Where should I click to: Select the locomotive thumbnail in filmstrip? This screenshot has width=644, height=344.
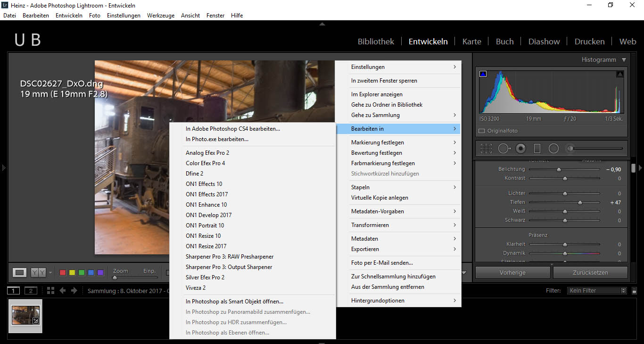pos(25,315)
